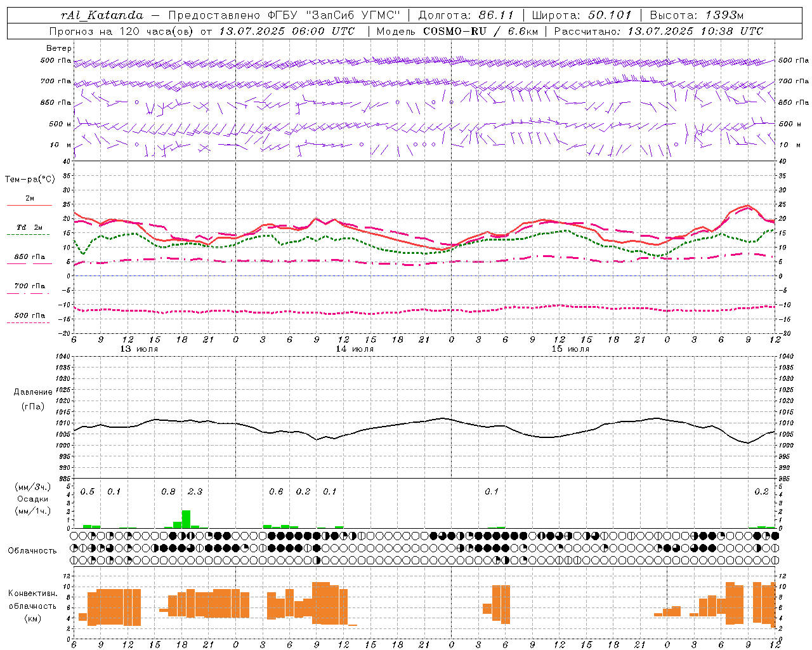Click the Модель COSMO-RU / 6.6км label
The width and height of the screenshot is (812, 650).
(457, 31)
